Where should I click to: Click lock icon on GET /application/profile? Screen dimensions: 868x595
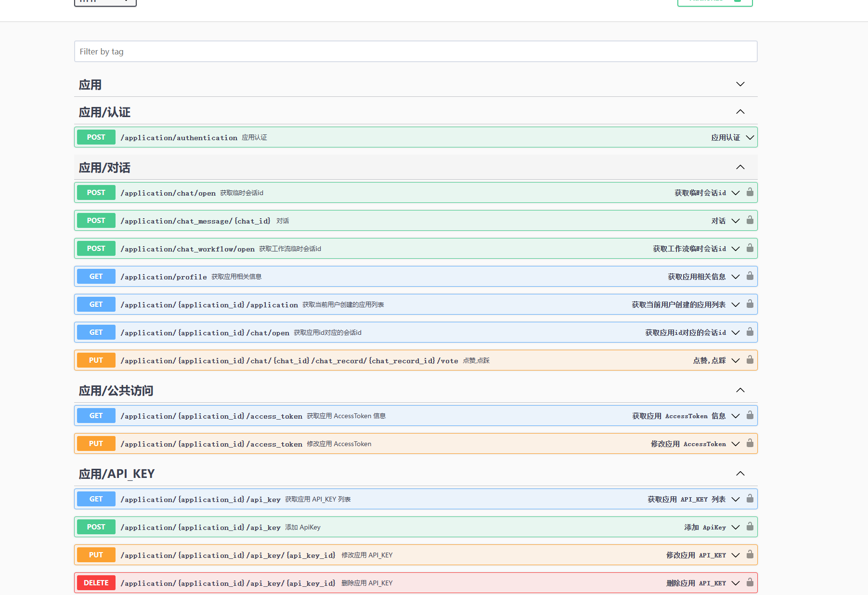point(750,276)
